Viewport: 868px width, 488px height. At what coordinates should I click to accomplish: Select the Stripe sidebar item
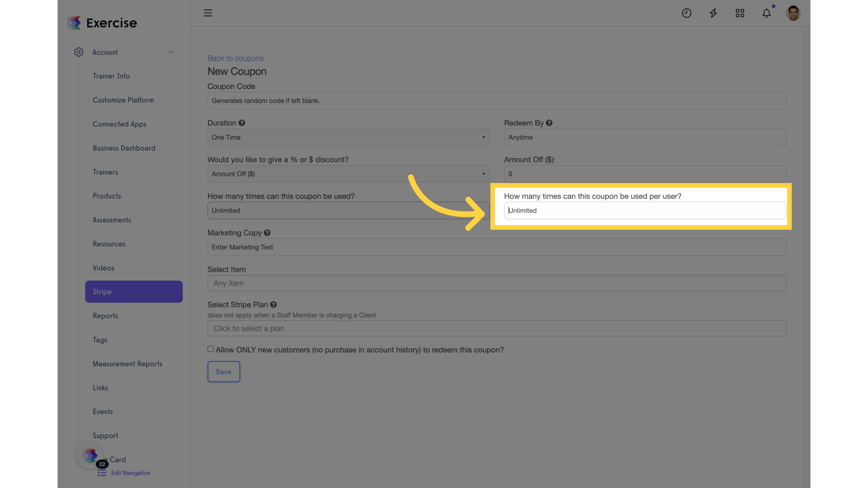point(134,292)
